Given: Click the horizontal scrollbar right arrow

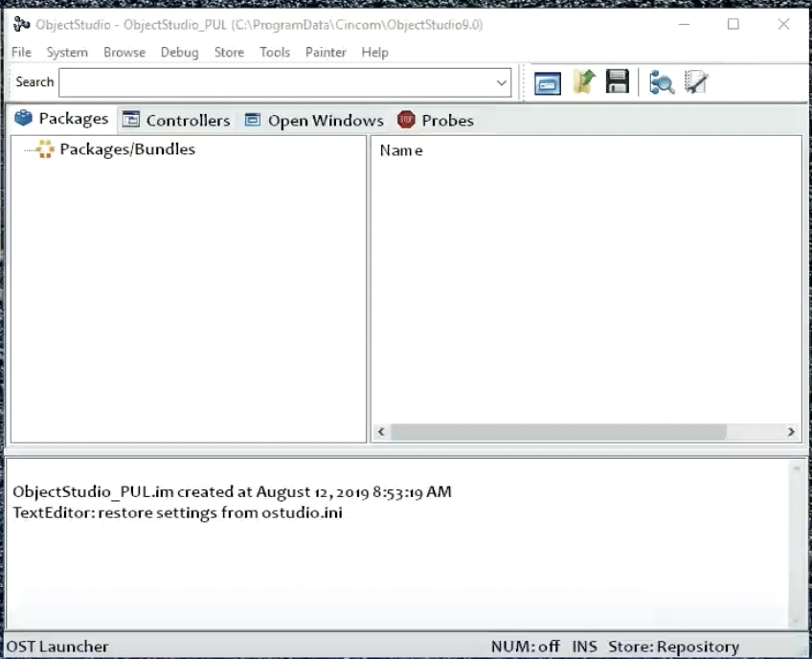Looking at the screenshot, I should pyautogui.click(x=791, y=432).
